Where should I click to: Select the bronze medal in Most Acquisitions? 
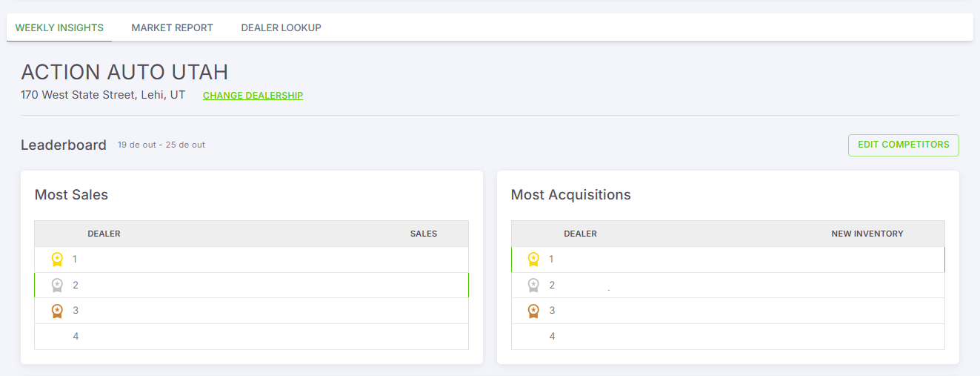coord(533,311)
